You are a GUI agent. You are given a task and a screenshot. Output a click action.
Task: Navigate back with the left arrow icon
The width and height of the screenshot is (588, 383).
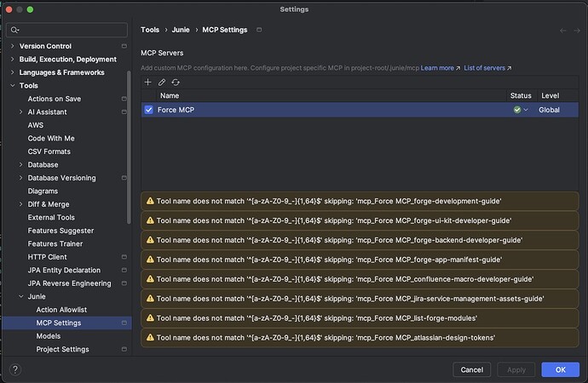563,30
